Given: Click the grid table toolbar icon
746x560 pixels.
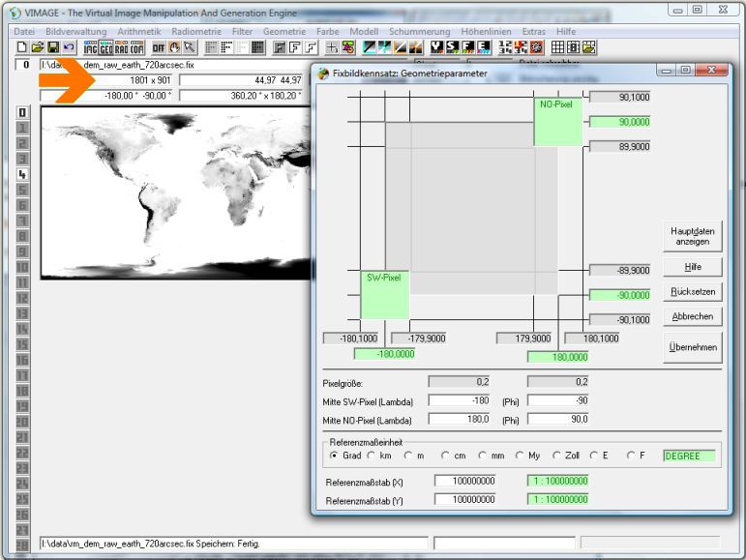Looking at the screenshot, I should 557,46.
